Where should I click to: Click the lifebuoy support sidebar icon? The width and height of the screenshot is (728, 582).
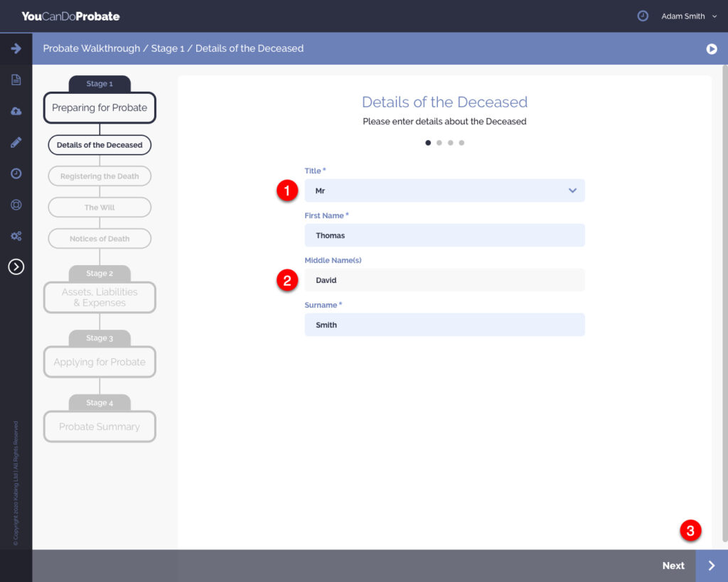click(x=16, y=205)
